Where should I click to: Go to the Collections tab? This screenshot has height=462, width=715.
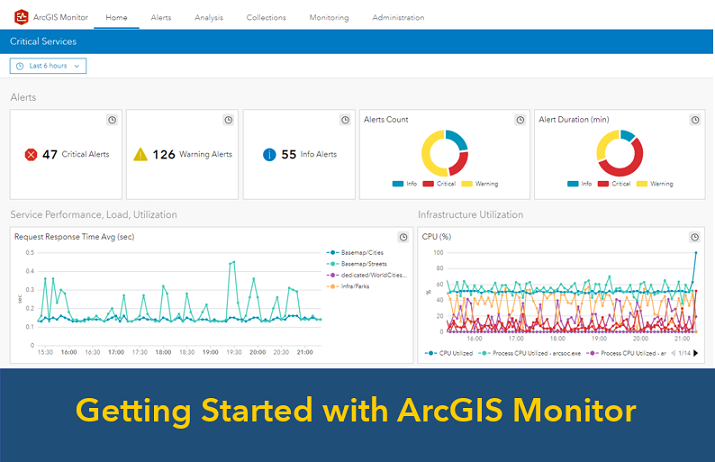tap(266, 17)
